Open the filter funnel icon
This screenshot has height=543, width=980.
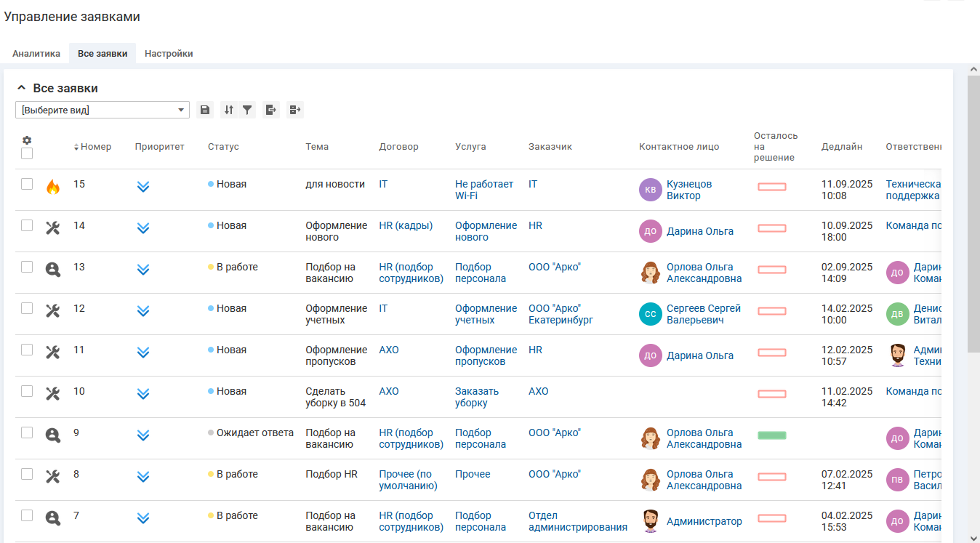pyautogui.click(x=247, y=110)
